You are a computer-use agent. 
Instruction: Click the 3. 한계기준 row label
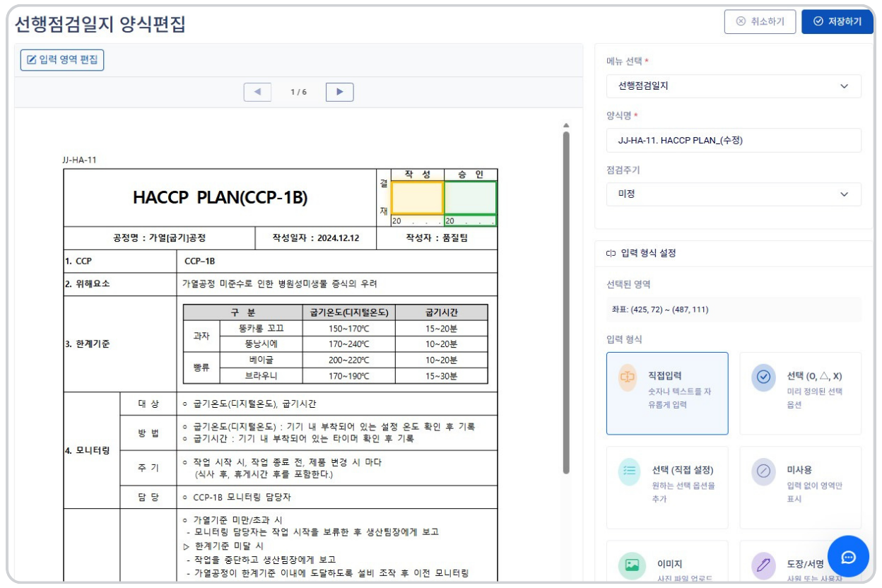pos(89,344)
